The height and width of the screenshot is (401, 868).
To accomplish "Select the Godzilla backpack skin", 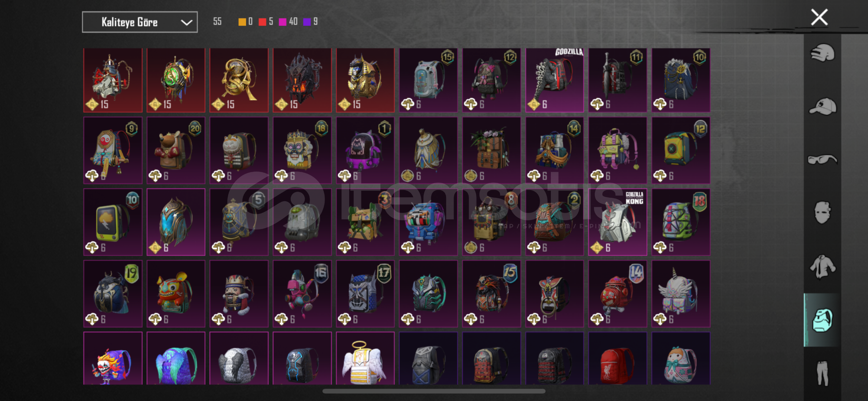I will (x=554, y=80).
